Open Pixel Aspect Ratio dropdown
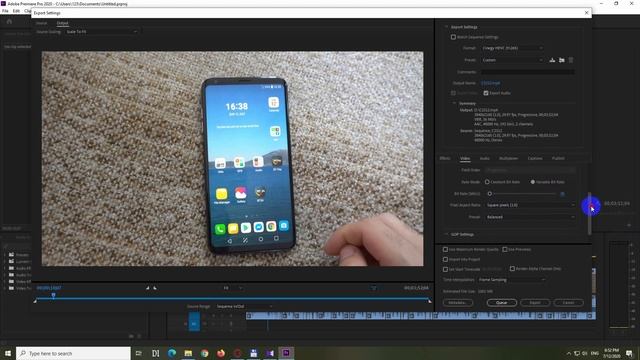Viewport: 640px width, 360px height. pos(530,205)
